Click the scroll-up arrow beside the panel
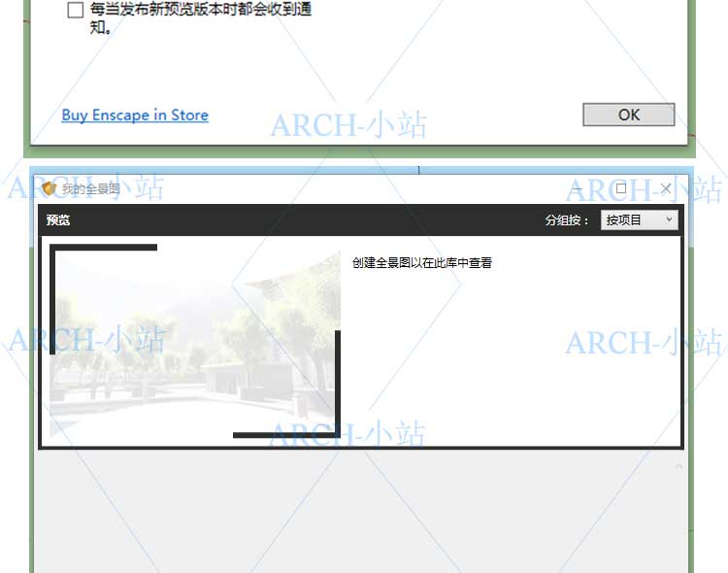728x573 pixels. pyautogui.click(x=678, y=467)
